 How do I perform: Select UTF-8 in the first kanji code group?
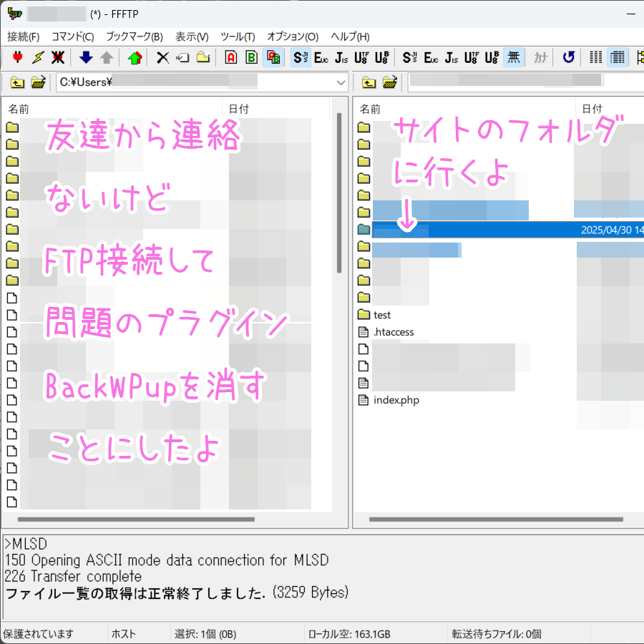coord(361,57)
